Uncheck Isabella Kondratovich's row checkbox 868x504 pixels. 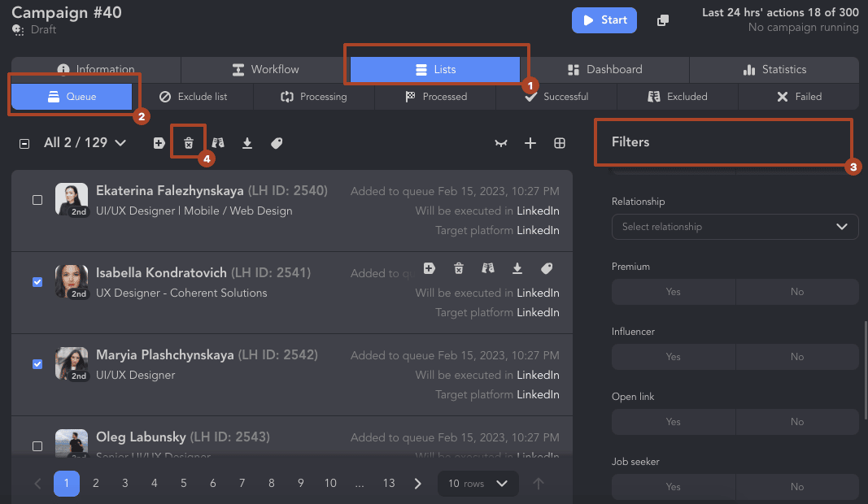click(37, 282)
